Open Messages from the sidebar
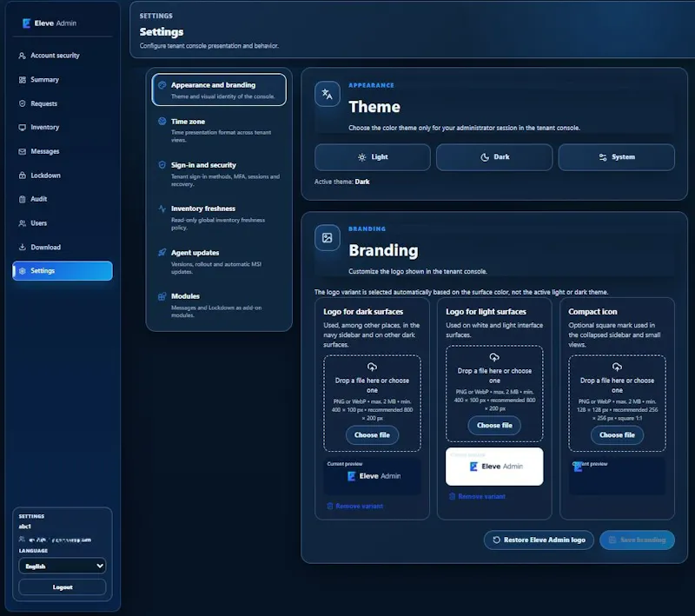Image resolution: width=695 pixels, height=616 pixels. (x=62, y=151)
